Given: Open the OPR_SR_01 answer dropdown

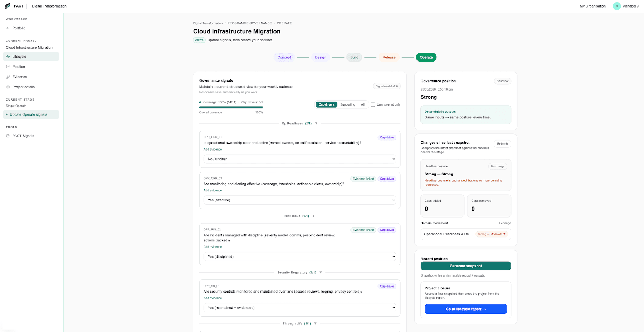Looking at the screenshot, I should pos(300,308).
